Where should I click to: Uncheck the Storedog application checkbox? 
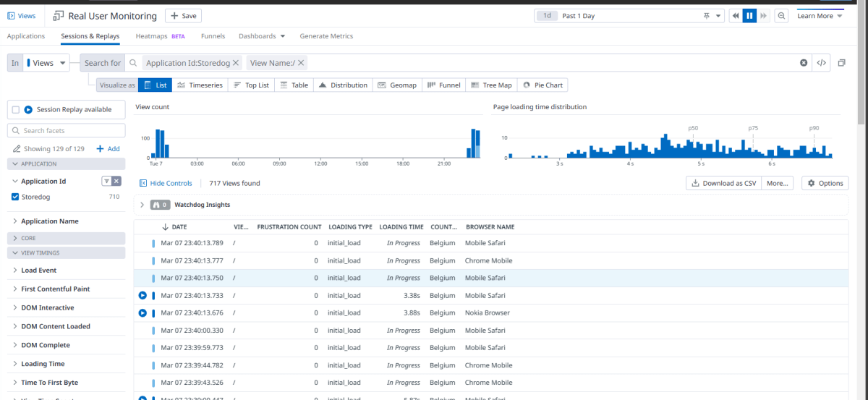click(16, 197)
